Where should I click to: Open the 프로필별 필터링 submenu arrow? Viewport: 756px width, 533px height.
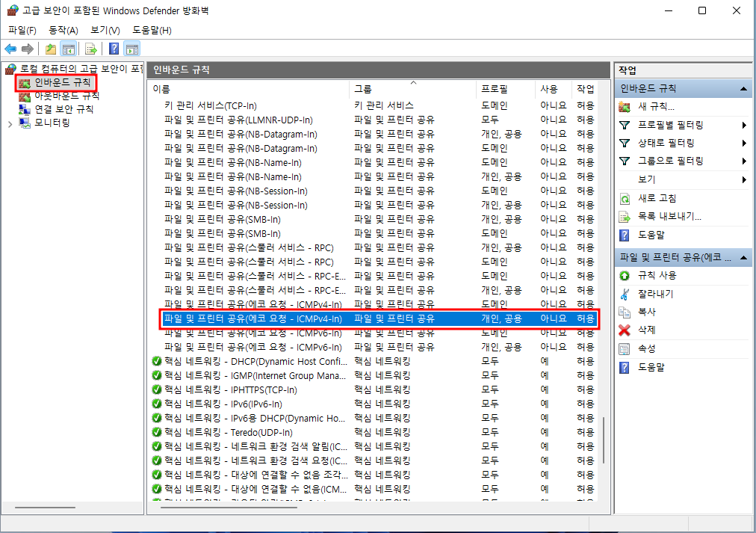click(x=745, y=126)
